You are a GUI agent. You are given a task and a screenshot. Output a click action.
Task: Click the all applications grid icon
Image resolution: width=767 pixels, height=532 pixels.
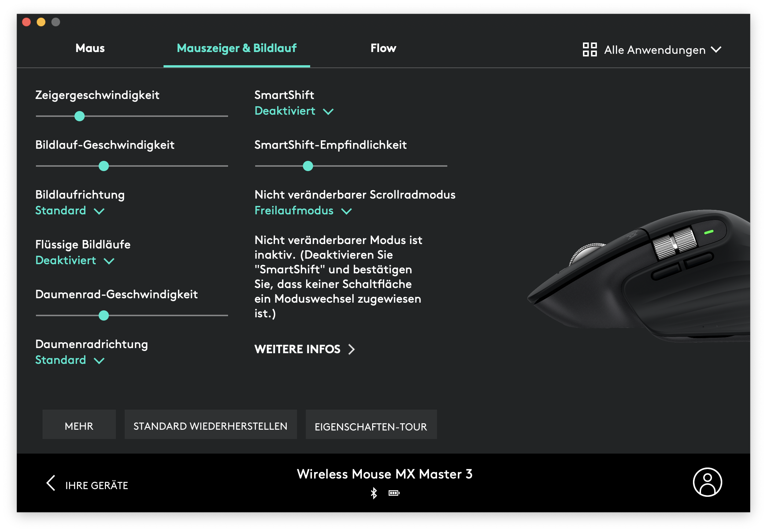pos(590,49)
